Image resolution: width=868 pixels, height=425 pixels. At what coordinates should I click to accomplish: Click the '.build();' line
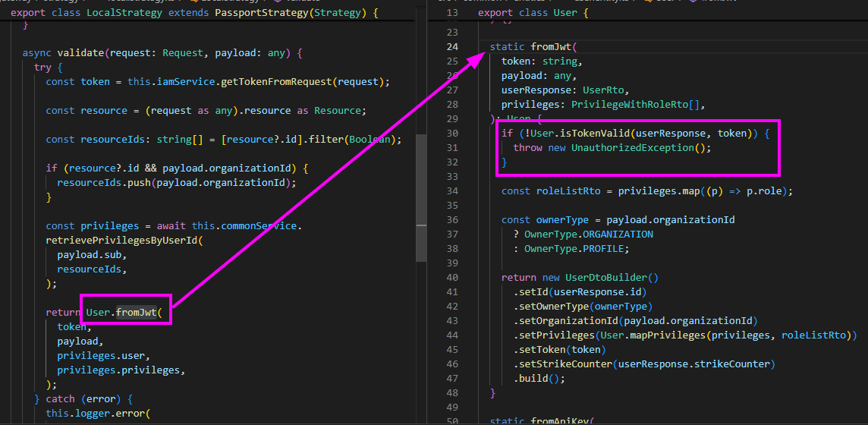click(x=539, y=379)
